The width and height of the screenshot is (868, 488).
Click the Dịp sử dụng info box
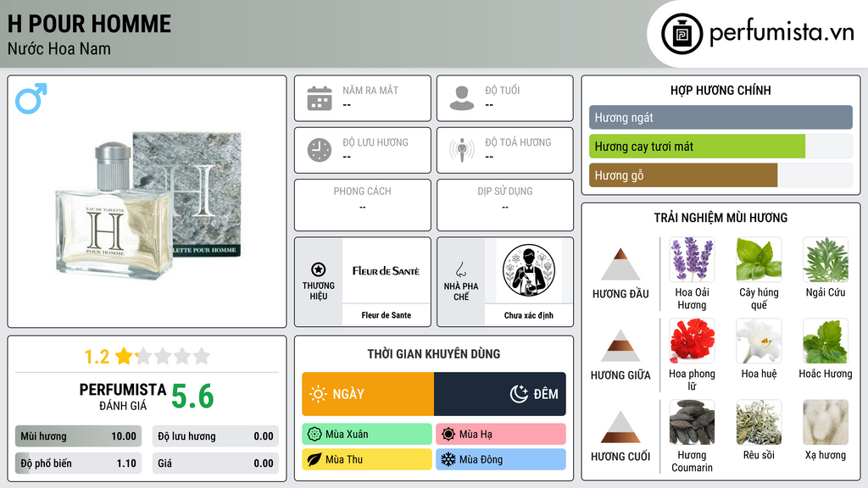point(505,205)
